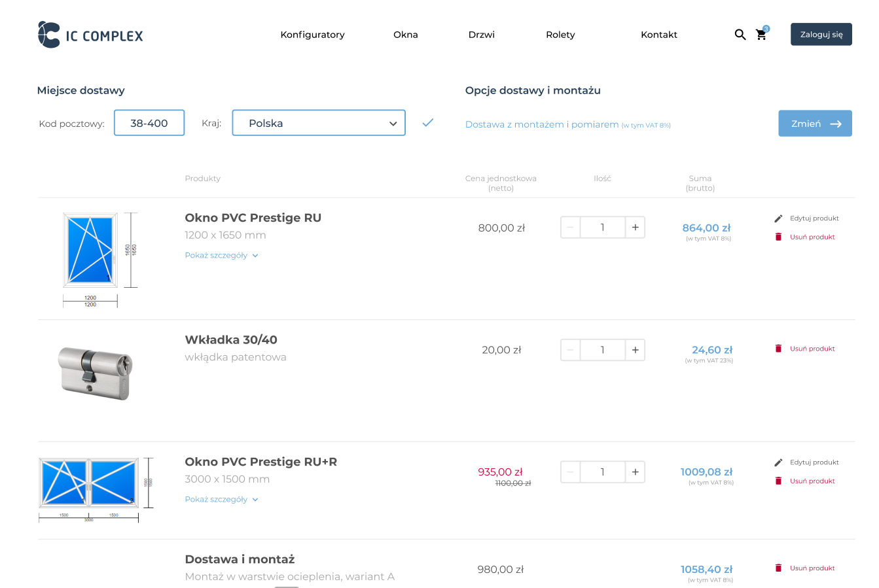The image size is (879, 588).
Task: Increase quantity of Okno PVC Prestige RU+R
Action: tap(635, 472)
